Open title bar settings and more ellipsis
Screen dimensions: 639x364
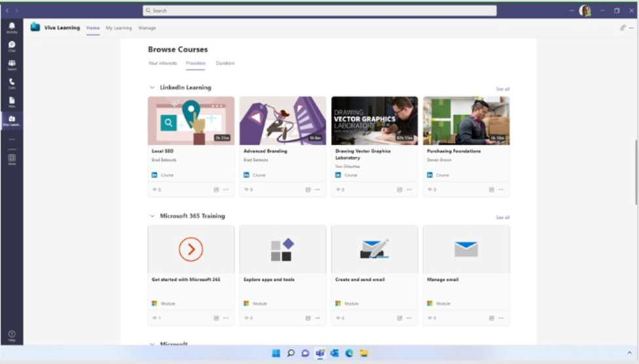(x=571, y=10)
